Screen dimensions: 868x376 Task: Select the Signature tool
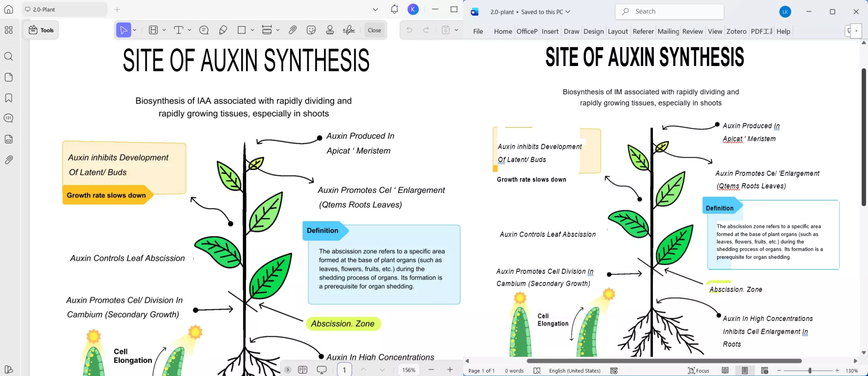pos(349,30)
